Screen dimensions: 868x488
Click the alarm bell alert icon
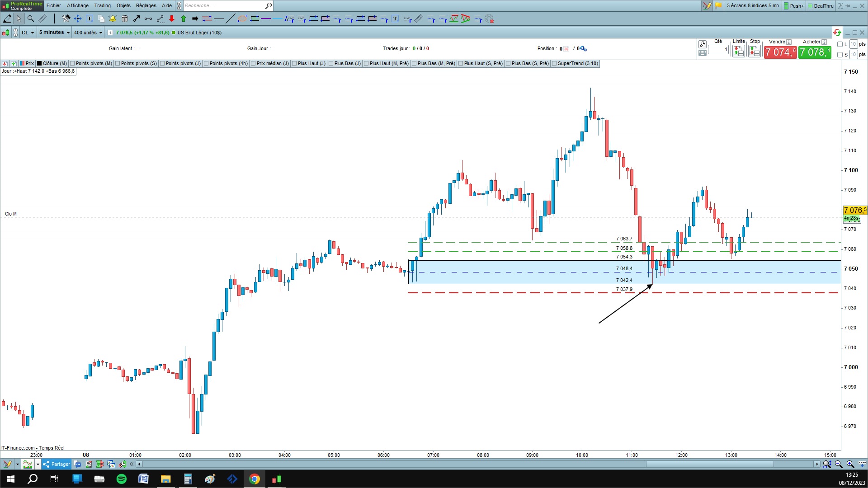click(113, 19)
